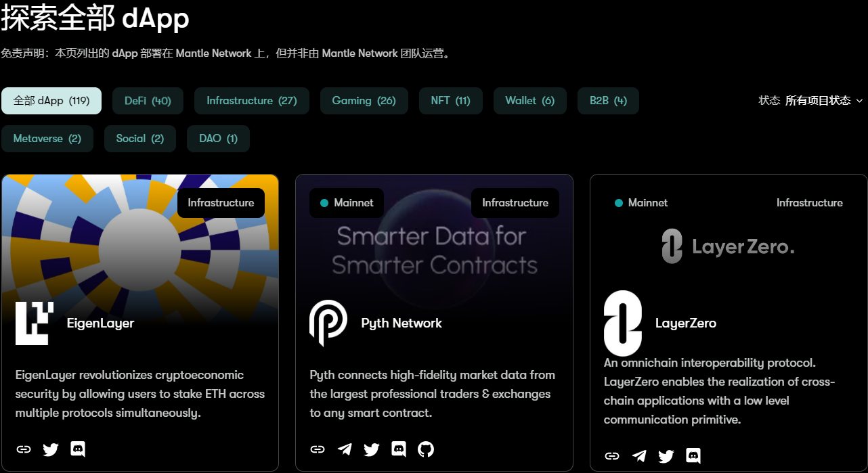Switch to the Gaming (26) category
The width and height of the screenshot is (868, 473).
tap(364, 100)
